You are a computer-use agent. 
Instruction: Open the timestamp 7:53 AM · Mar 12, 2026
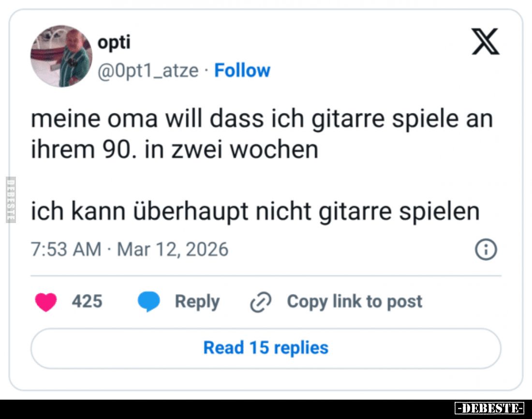[130, 250]
